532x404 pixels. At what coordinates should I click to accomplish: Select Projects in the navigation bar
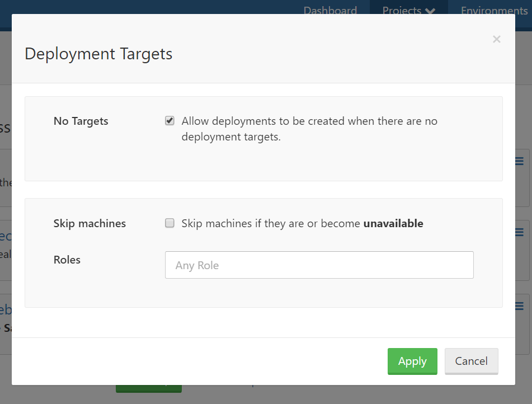(402, 10)
